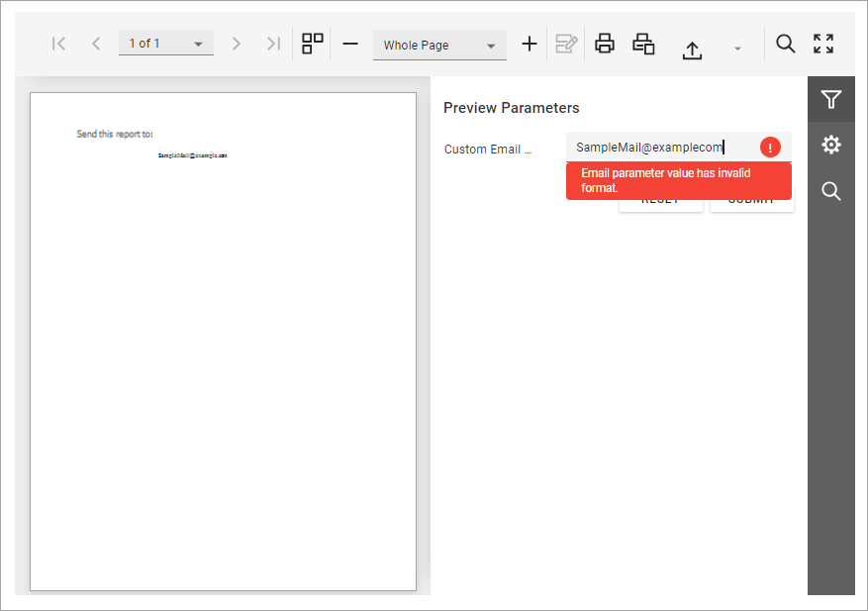Print the current page
Screen dimensions: 868x611
coord(643,44)
